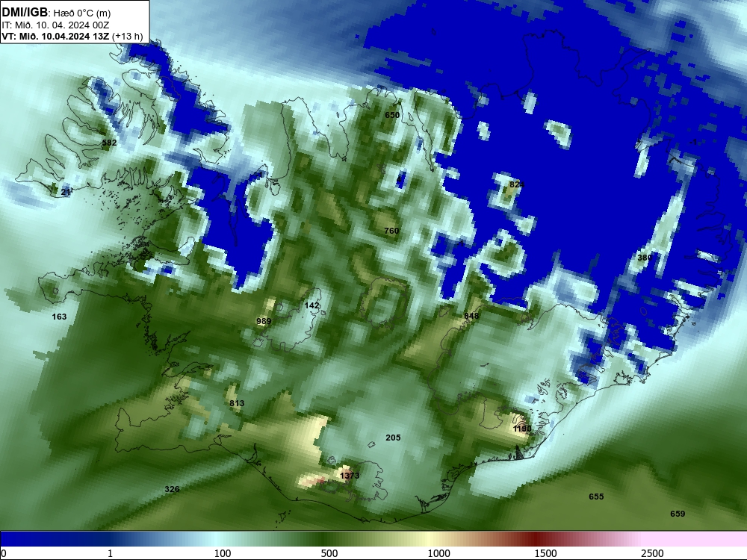Click the 100 label on color scale
This screenshot has width=747, height=560.
pyautogui.click(x=223, y=553)
